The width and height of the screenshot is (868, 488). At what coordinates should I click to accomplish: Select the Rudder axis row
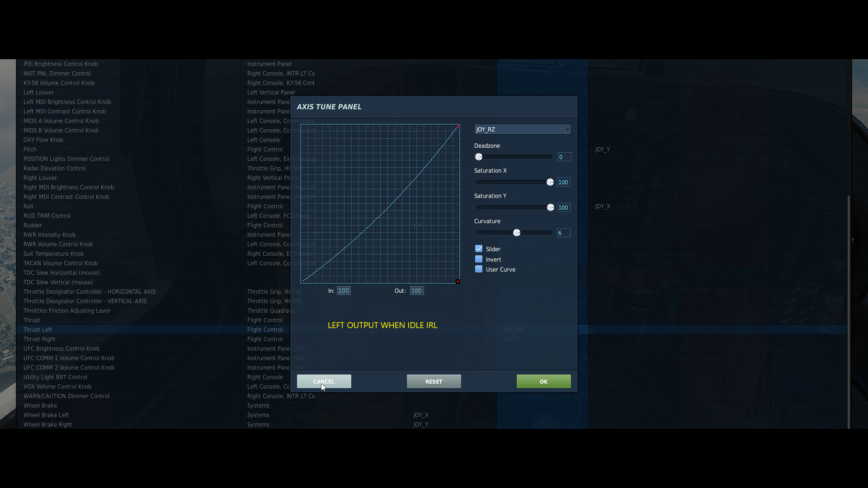[431, 225]
